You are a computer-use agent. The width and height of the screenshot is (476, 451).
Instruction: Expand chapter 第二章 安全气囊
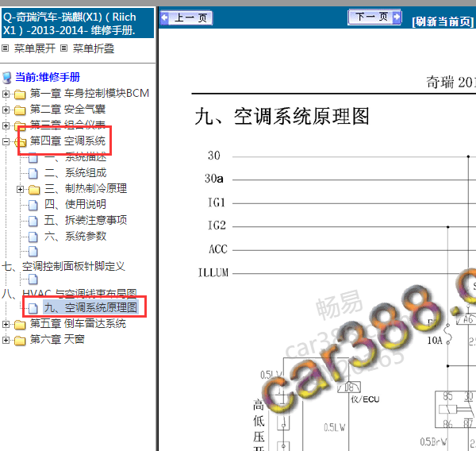point(6,110)
